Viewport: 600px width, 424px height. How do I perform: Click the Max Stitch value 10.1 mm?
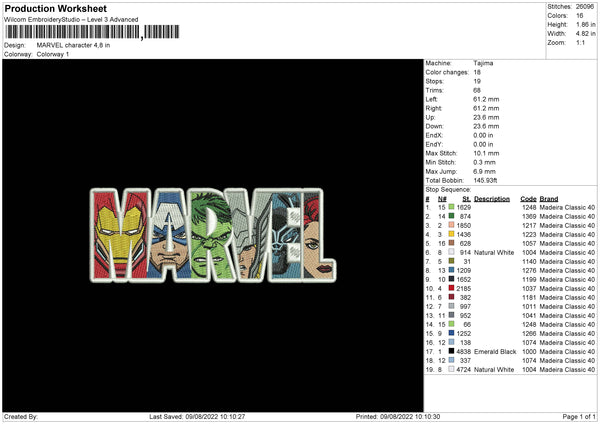coord(486,153)
